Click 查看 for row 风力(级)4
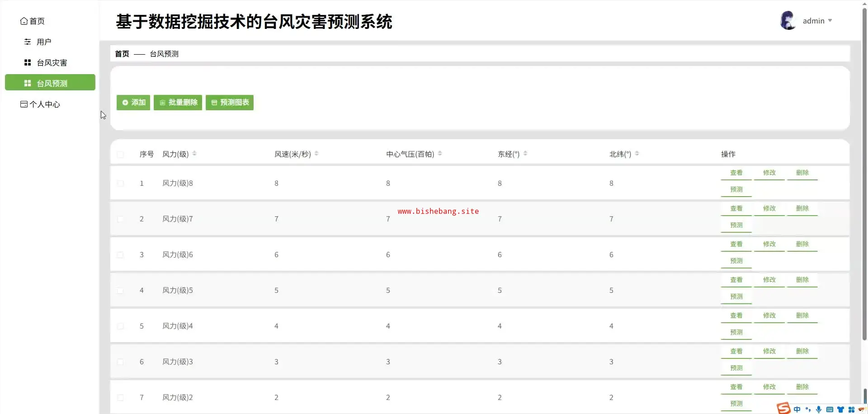Image resolution: width=868 pixels, height=414 pixels. coord(736,316)
